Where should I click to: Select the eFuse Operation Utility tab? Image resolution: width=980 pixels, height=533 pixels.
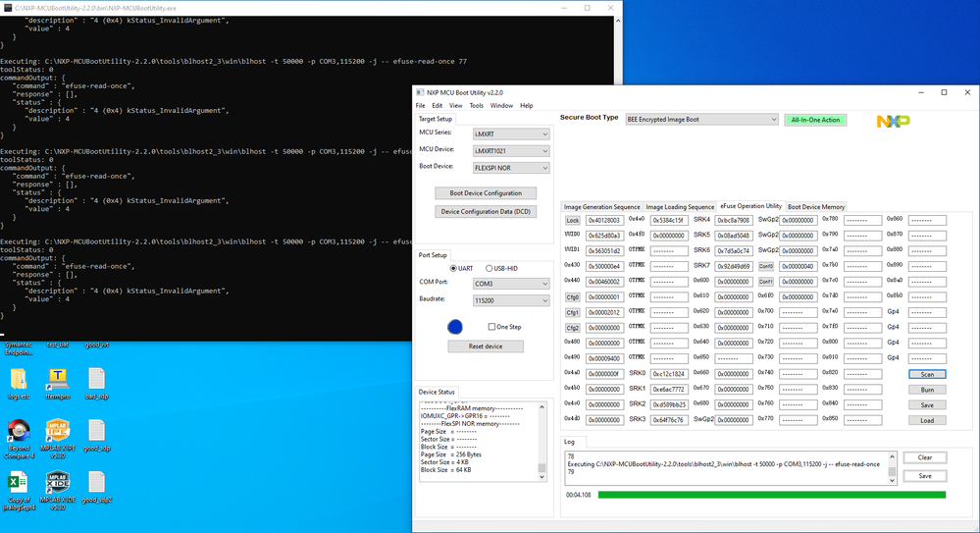(750, 206)
